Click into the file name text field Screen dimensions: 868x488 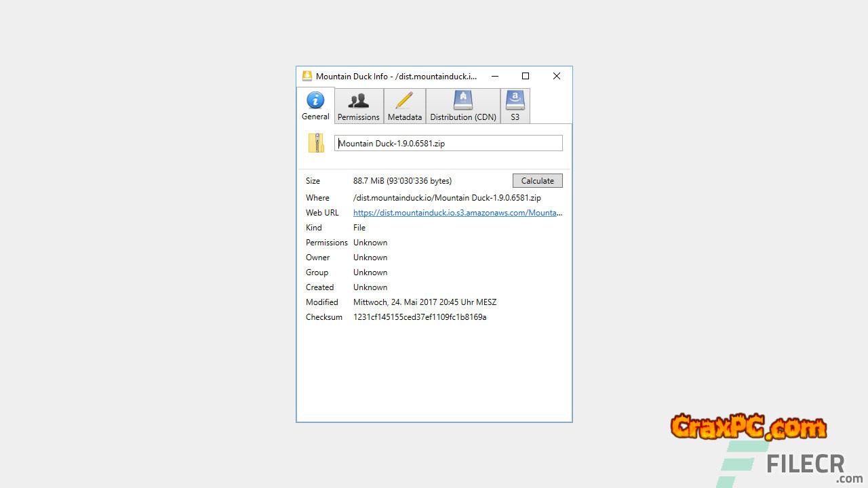[x=448, y=143]
